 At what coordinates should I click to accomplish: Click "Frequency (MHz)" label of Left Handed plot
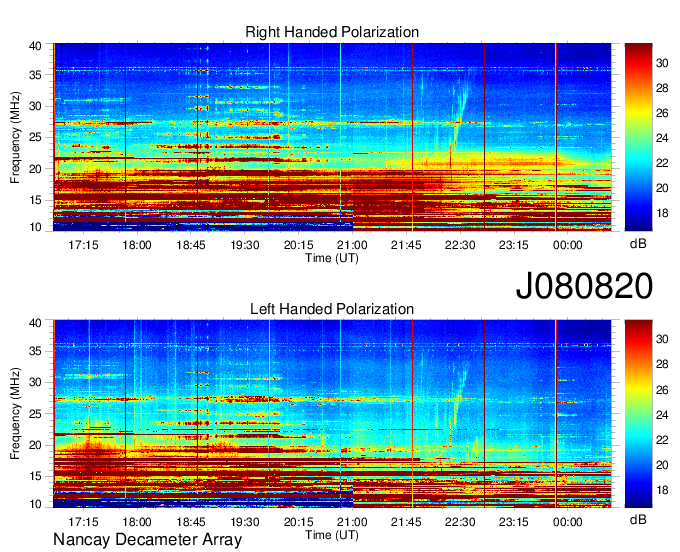pyautogui.click(x=15, y=414)
